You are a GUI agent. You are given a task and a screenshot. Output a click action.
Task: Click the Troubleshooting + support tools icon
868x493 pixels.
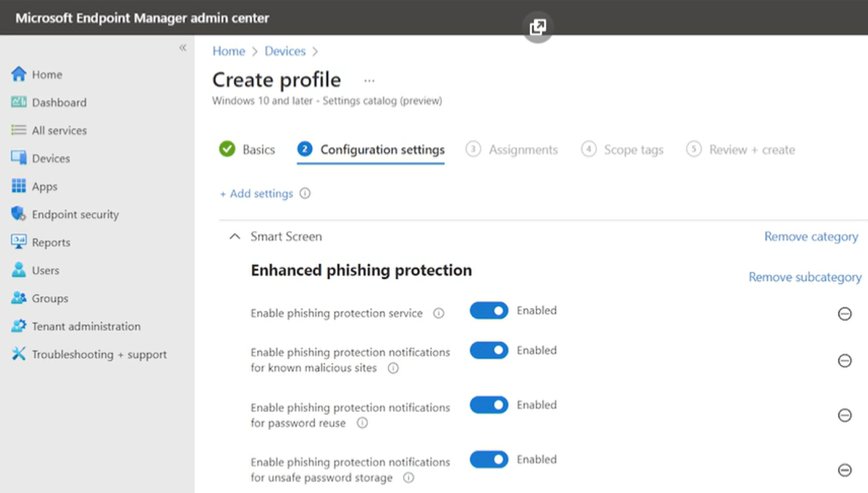18,353
